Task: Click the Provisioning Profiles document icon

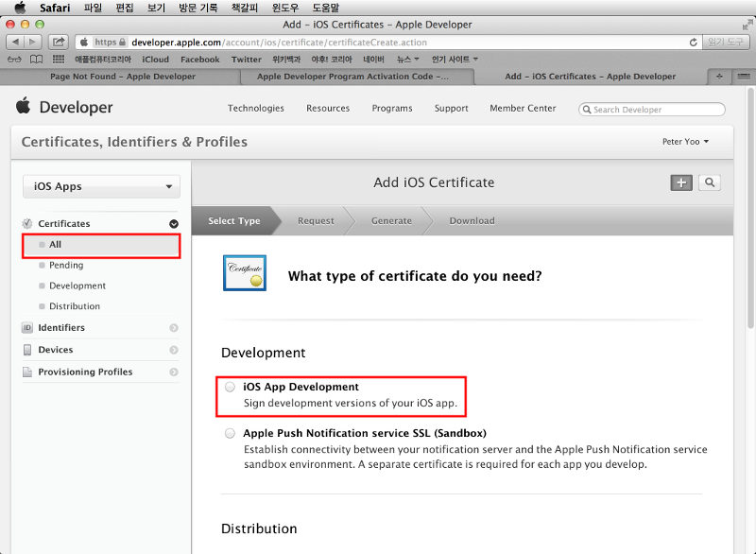Action: click(27, 372)
